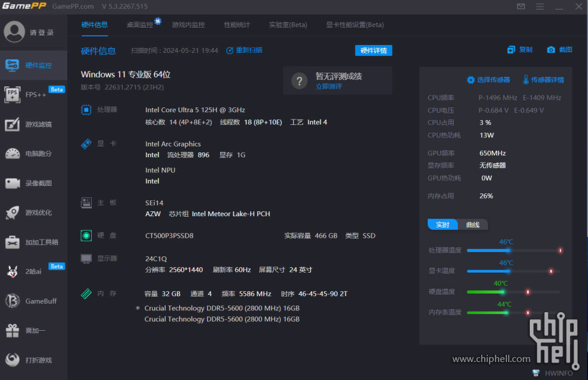Click the GPU频率 650MHz value
The height and width of the screenshot is (380, 588).
(493, 153)
